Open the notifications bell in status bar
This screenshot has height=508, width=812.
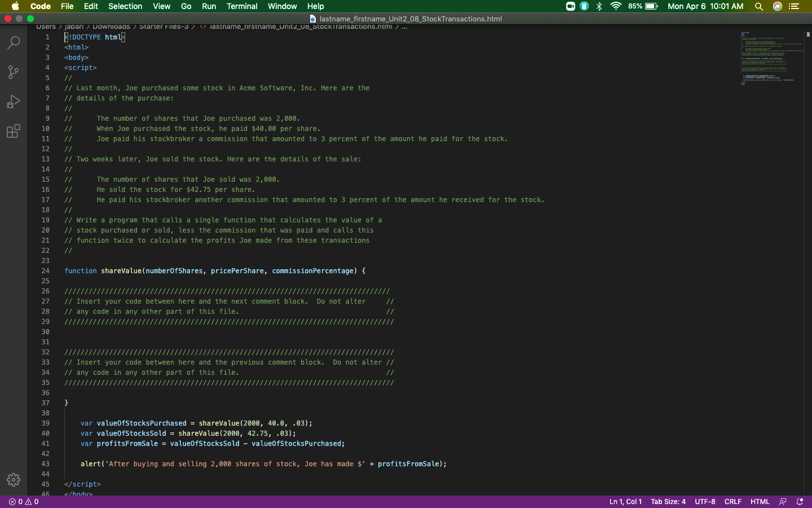click(800, 502)
